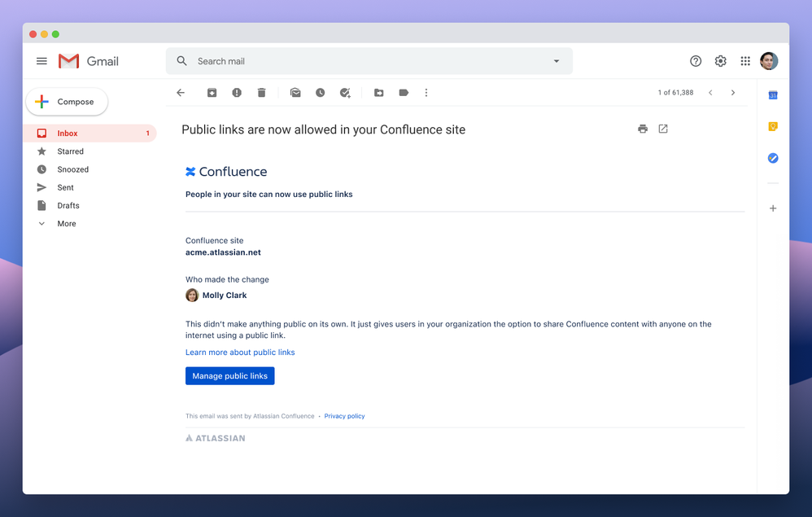
Task: Click Manage public links button
Action: [x=230, y=376]
